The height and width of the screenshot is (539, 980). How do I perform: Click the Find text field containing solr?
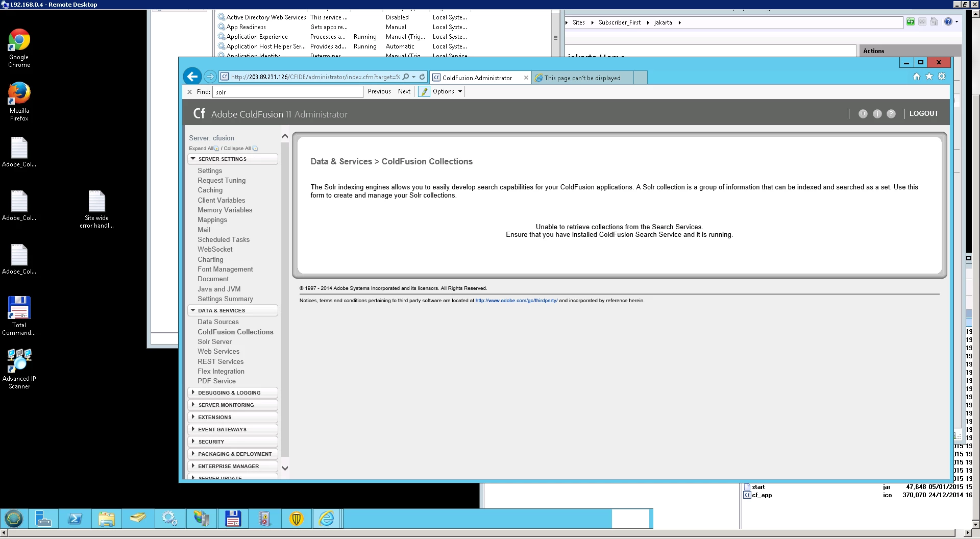pos(288,92)
